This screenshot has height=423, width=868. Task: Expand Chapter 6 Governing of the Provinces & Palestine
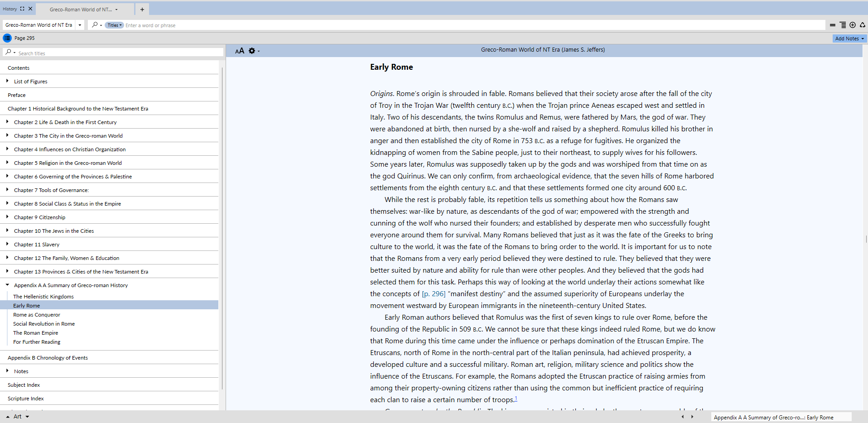[7, 176]
